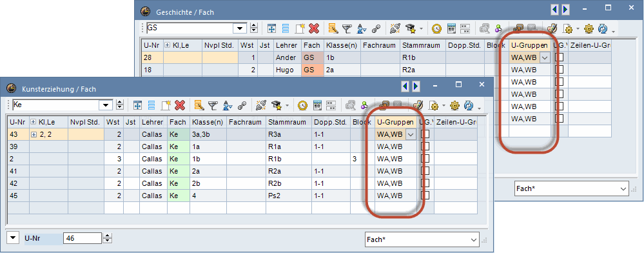This screenshot has width=644, height=253.
Task: Click the graduation cap icon in Kunsterziehung toolbar
Action: [276, 105]
